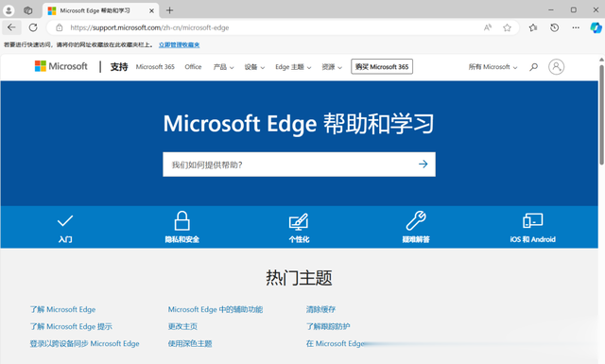This screenshot has width=605, height=364.
Task: Expand the 资源 dropdown menu
Action: (x=332, y=67)
